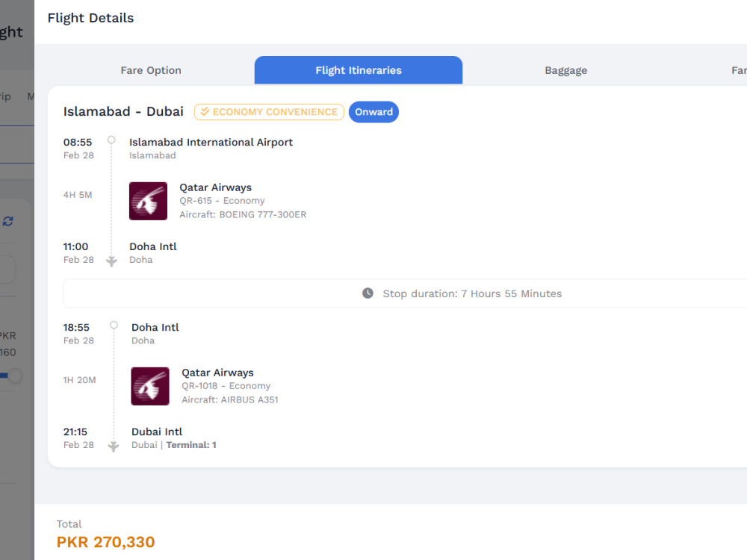Click the Qatar Airways logo for QR-615
The image size is (747, 560).
coord(148,201)
